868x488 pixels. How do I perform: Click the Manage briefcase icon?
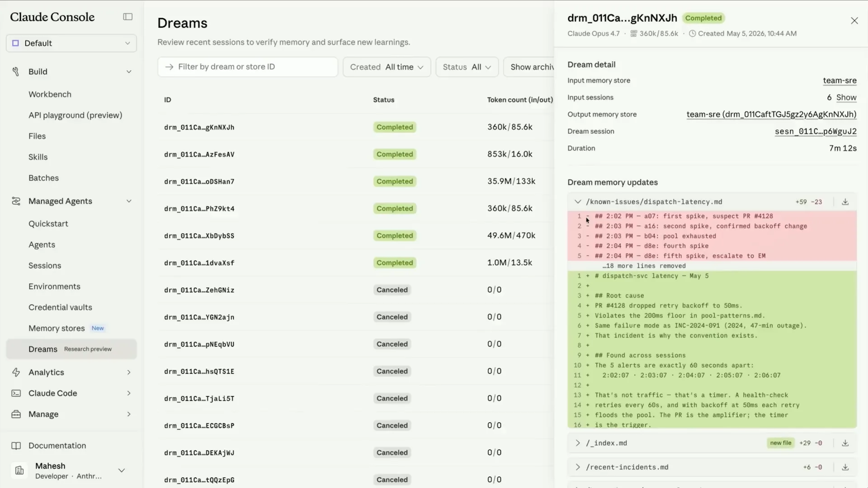16,414
